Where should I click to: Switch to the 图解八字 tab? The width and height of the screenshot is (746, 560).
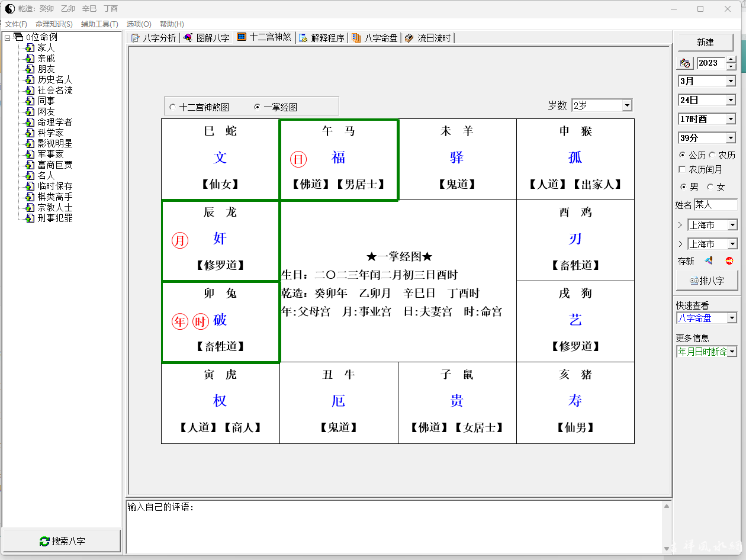click(207, 38)
